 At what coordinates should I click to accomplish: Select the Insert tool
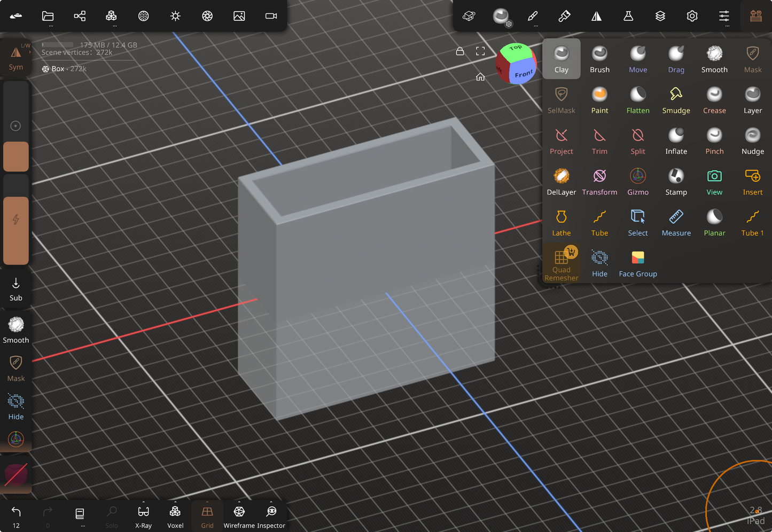(753, 182)
